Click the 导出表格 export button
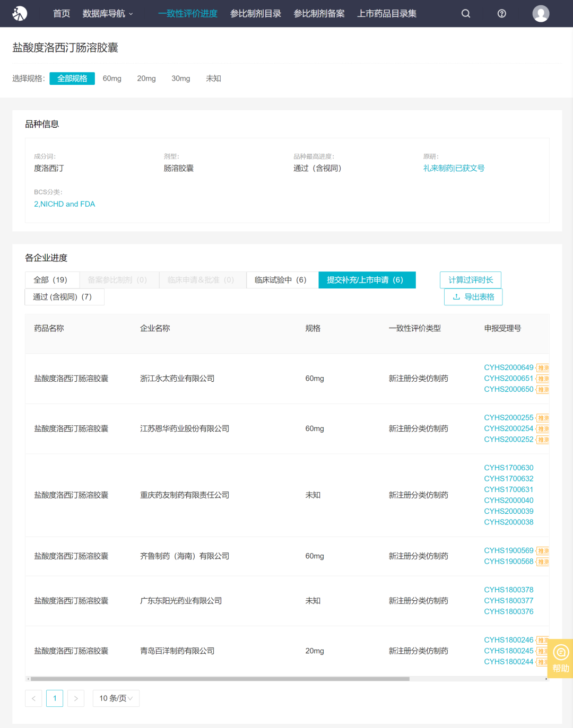This screenshot has height=728, width=573. click(x=473, y=297)
